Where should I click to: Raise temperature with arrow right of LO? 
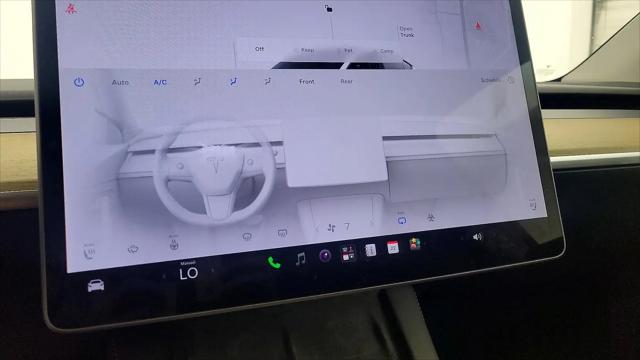click(212, 270)
